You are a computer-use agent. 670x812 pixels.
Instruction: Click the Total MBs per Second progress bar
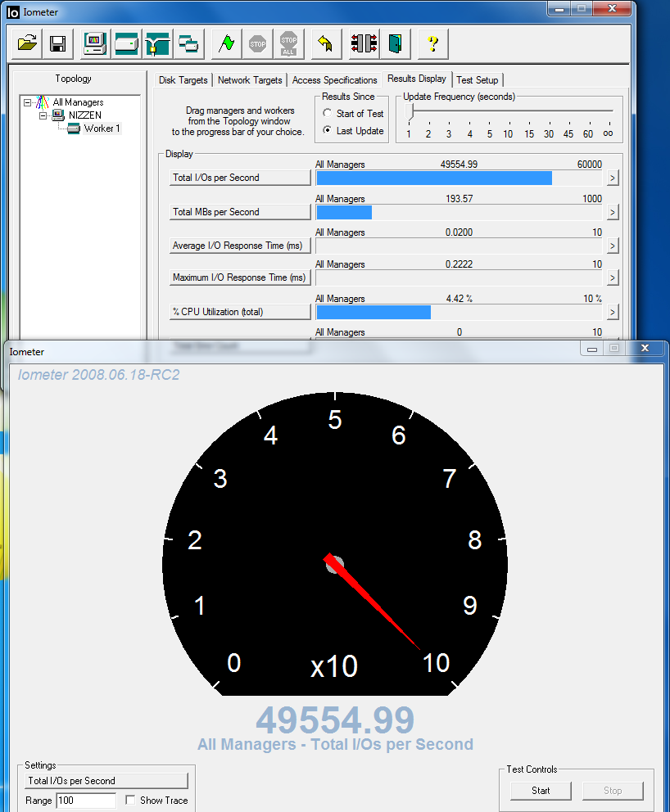[459, 212]
